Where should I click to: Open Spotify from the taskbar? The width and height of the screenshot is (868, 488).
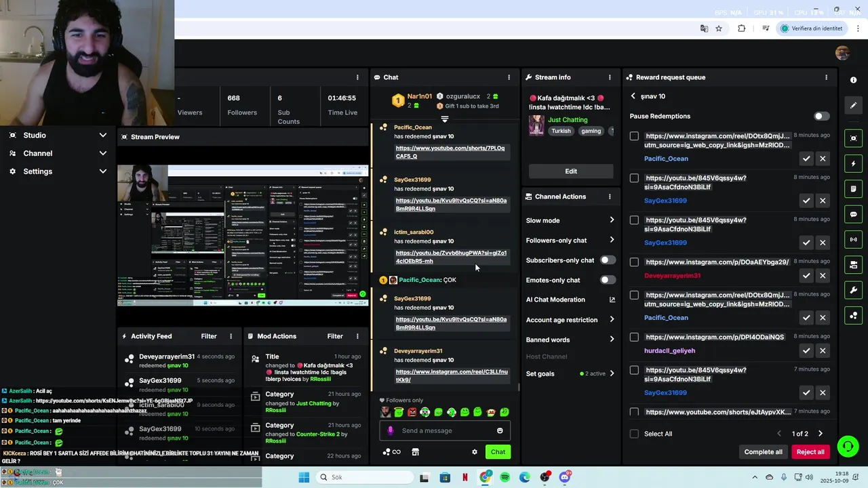click(505, 477)
